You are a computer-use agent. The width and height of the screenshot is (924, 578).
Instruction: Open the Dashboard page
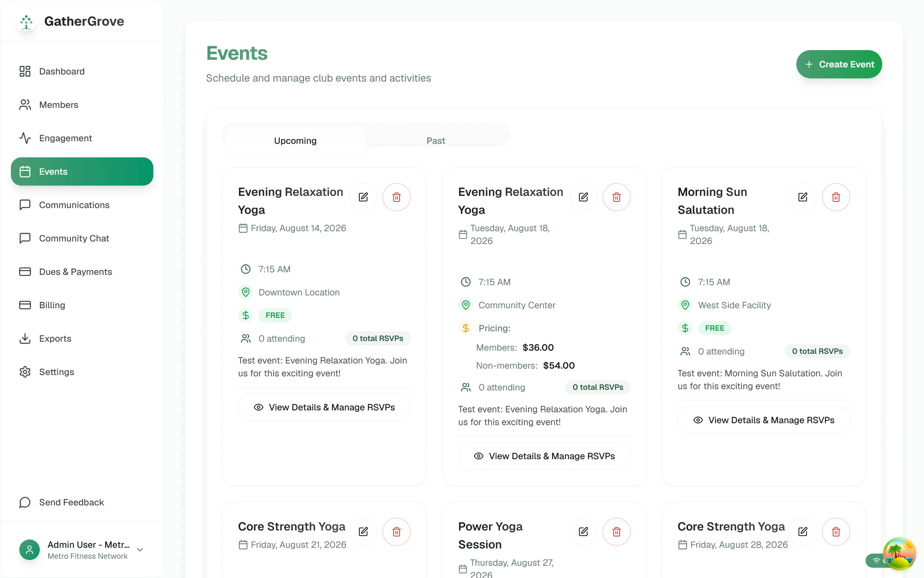(x=82, y=72)
